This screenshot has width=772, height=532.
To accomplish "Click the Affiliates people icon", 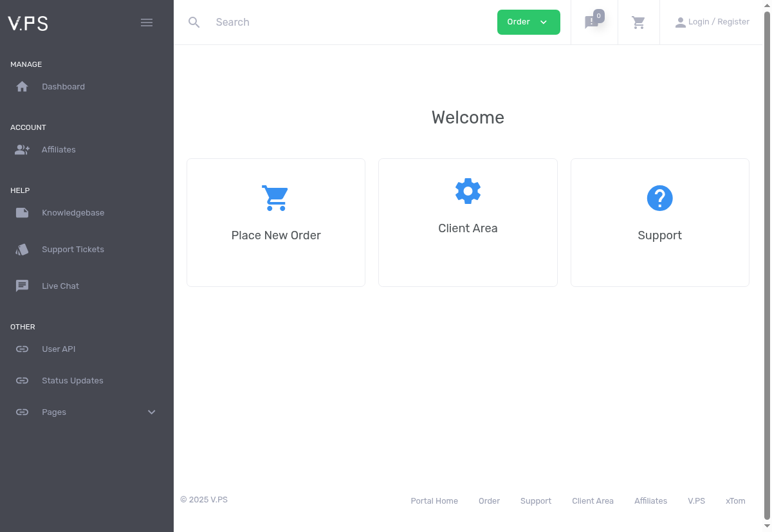I will (23, 150).
